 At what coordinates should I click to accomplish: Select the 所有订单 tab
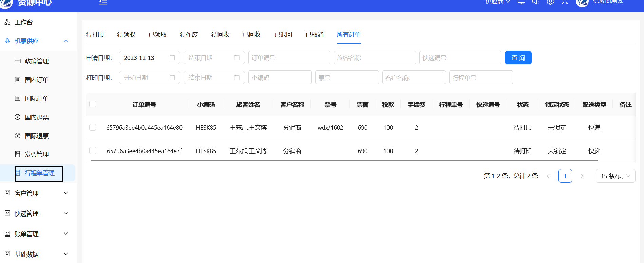tap(348, 35)
